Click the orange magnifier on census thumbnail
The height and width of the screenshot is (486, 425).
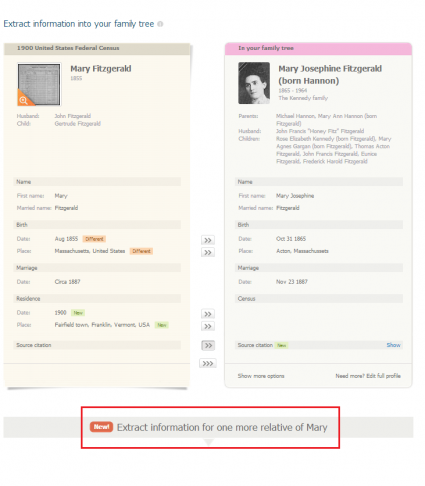pos(24,100)
